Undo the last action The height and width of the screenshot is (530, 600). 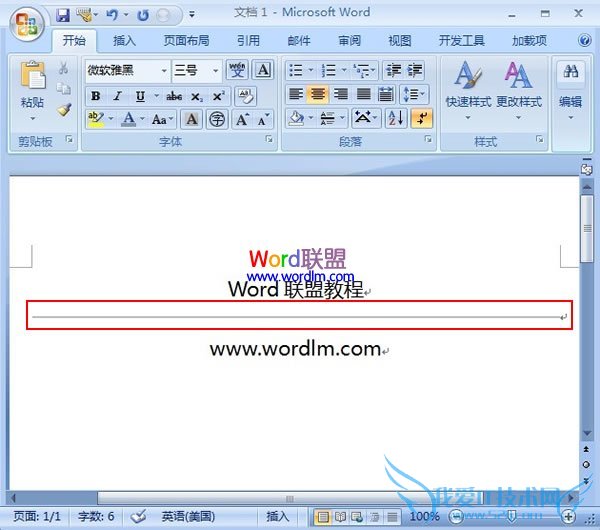point(112,15)
